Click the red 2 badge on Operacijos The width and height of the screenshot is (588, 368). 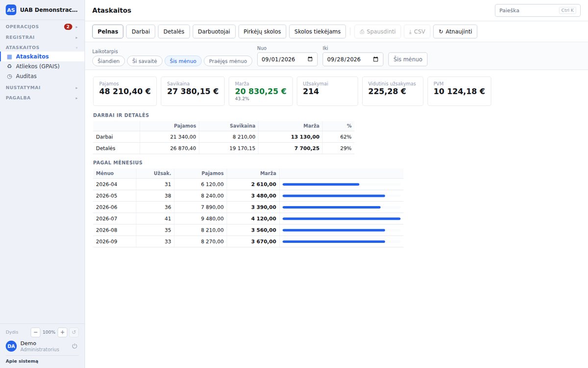[68, 26]
